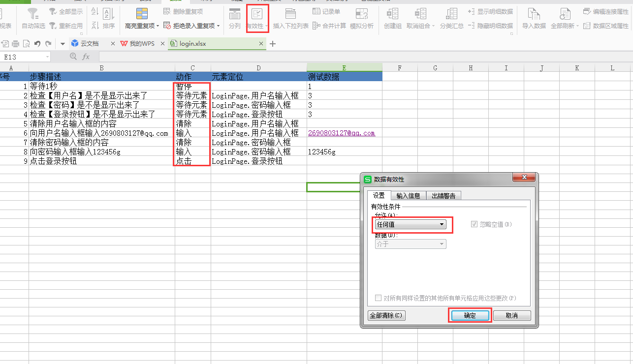Select the 元素定位 header cell
633x364 pixels.
click(259, 77)
